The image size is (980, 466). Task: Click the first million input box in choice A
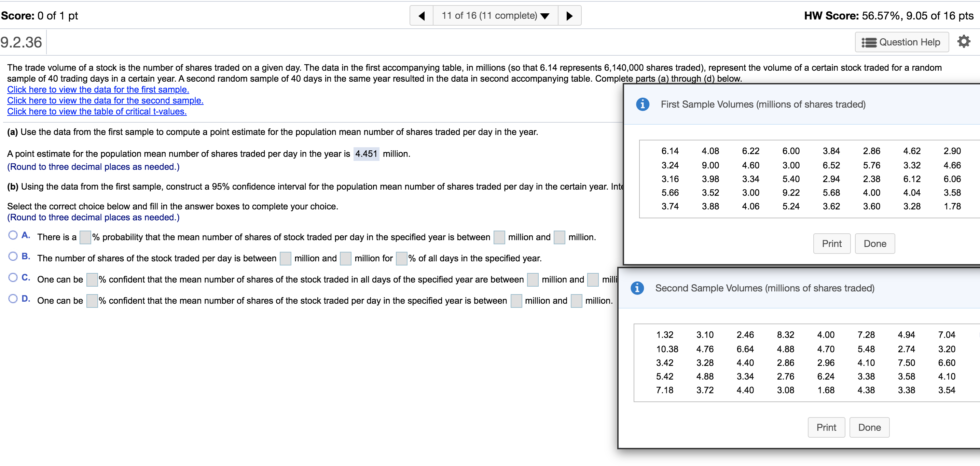(499, 237)
